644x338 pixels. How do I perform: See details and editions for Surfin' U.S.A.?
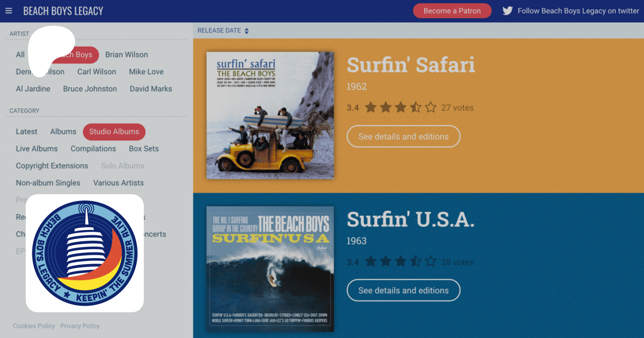click(403, 290)
